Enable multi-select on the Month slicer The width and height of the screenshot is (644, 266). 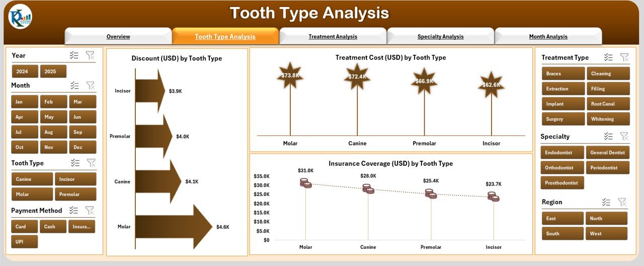coord(75,86)
